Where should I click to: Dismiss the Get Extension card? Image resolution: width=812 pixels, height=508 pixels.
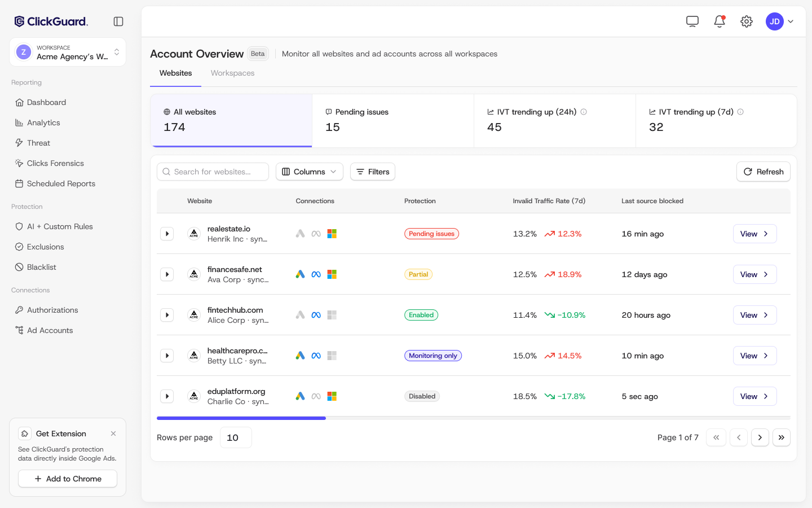tap(113, 433)
